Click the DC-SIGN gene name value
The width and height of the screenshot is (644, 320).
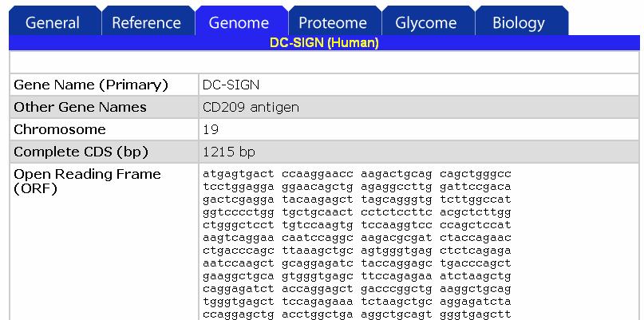tap(231, 85)
